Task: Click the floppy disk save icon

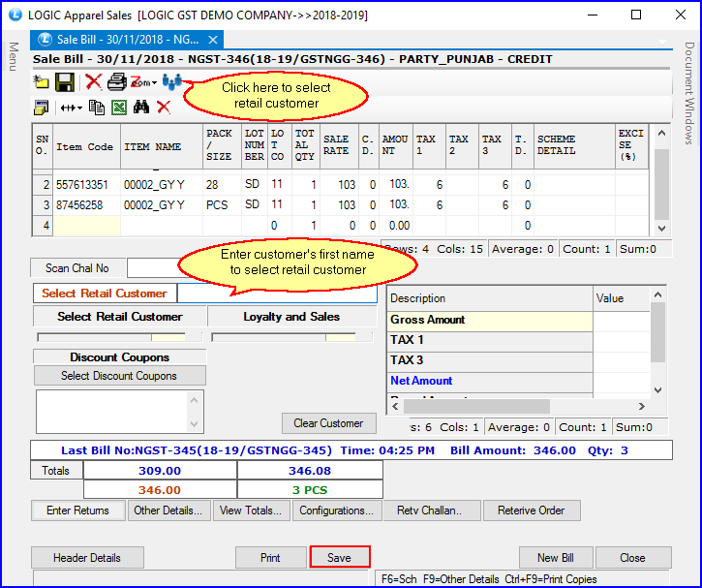Action: point(65,82)
